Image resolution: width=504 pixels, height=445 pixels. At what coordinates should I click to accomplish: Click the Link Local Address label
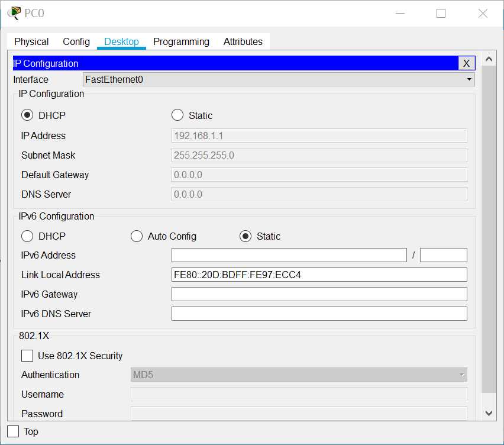(x=60, y=275)
